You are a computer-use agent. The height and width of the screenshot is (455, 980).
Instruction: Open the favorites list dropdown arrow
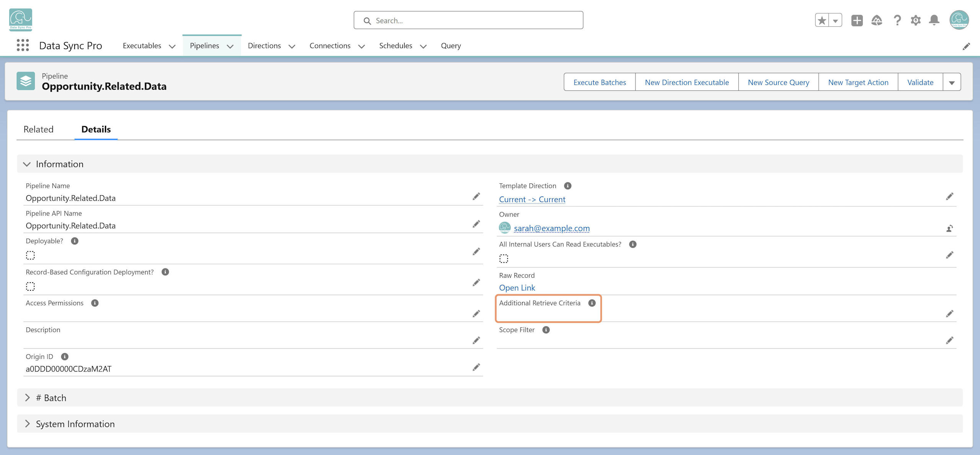pyautogui.click(x=835, y=20)
